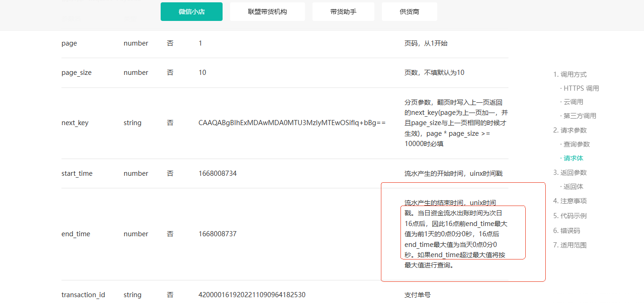Viewport: 644px width, 306px height.
Task: Click the string type of transaction_id
Action: coord(133,295)
